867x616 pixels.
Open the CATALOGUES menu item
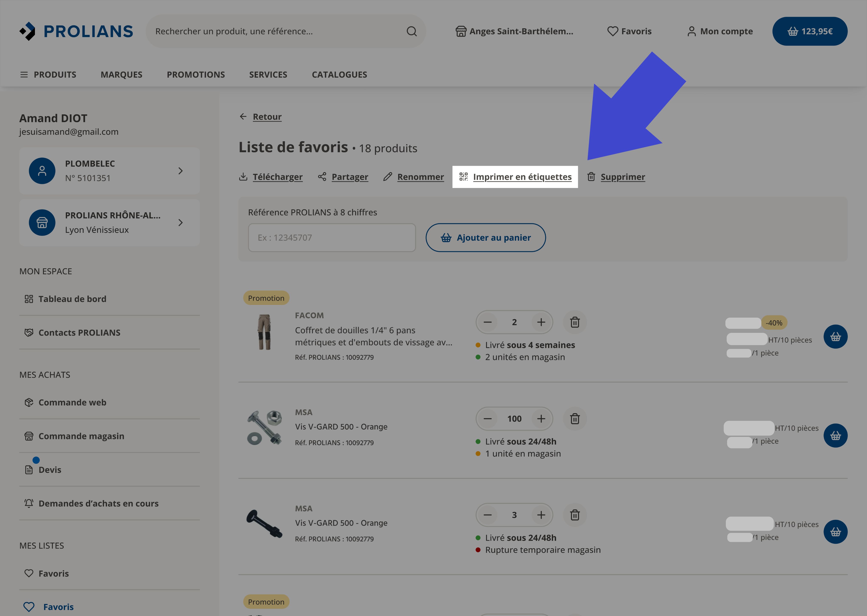click(x=339, y=74)
